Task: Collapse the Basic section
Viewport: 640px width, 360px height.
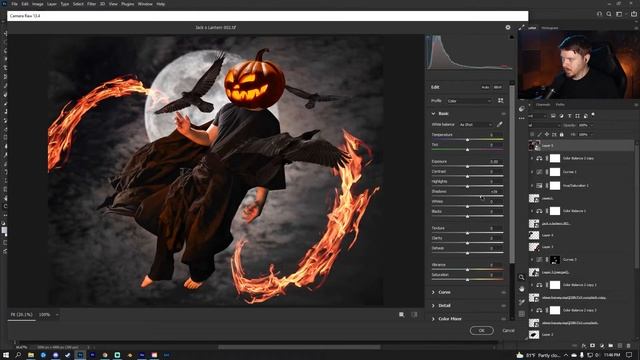Action: tap(433, 113)
